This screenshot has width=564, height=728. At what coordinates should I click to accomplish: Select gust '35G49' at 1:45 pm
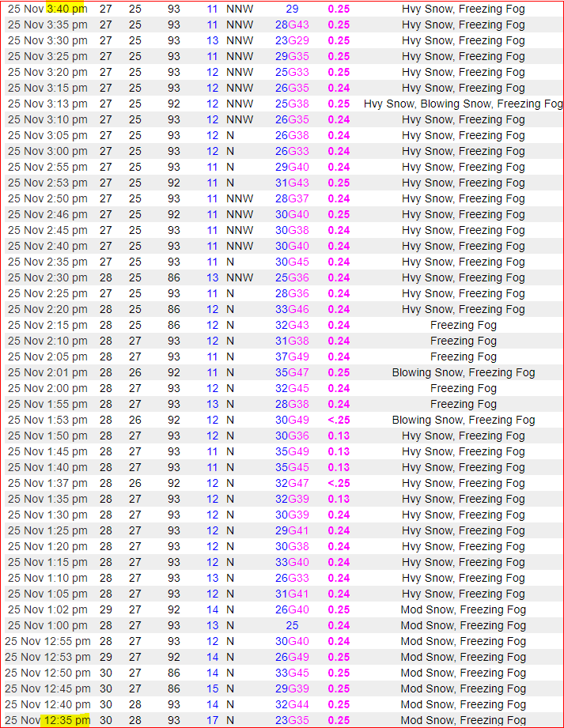[292, 451]
